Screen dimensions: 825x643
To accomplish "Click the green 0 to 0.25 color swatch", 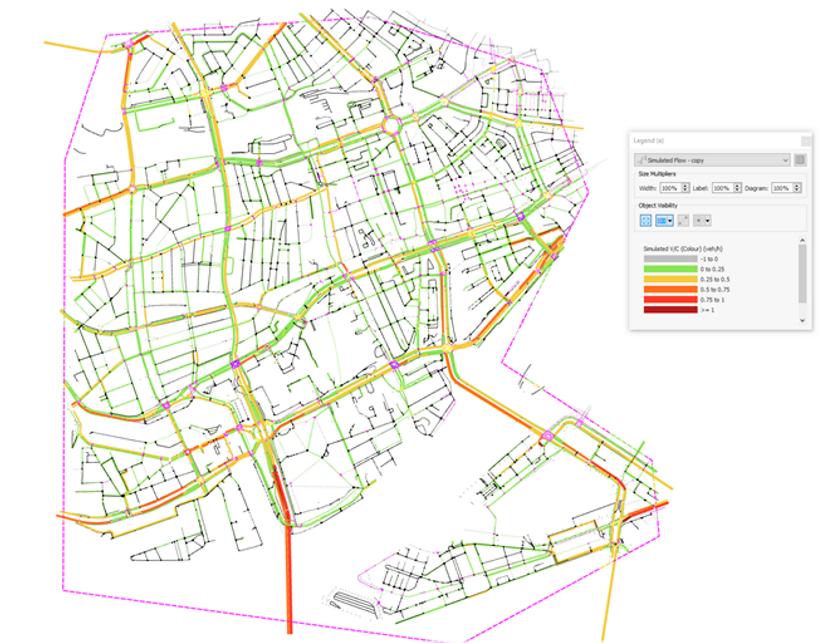I will point(670,269).
